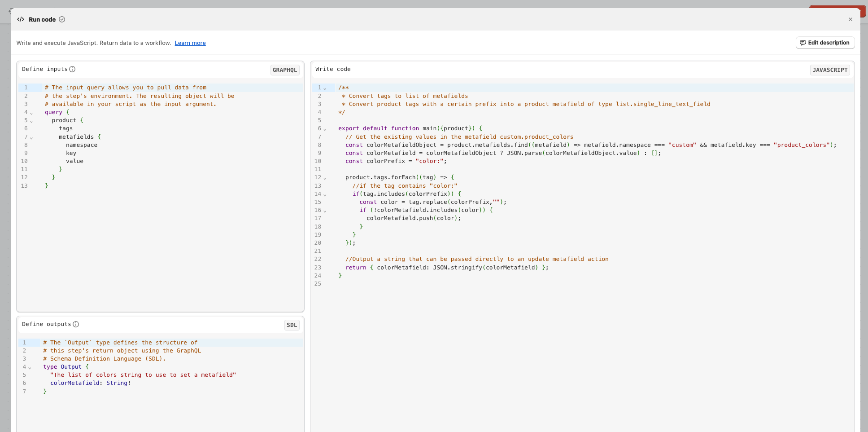
Task: Click the 'Write code' heading text
Action: [x=333, y=69]
